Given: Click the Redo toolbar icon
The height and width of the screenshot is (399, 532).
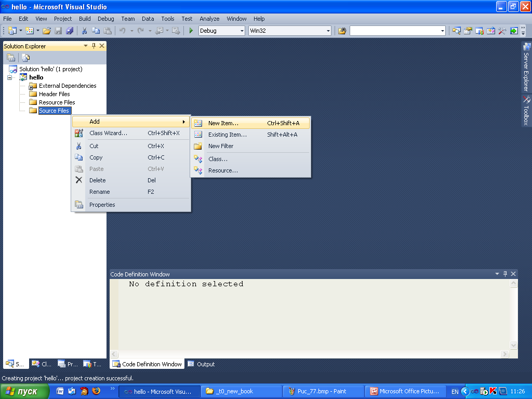Looking at the screenshot, I should click(x=140, y=31).
